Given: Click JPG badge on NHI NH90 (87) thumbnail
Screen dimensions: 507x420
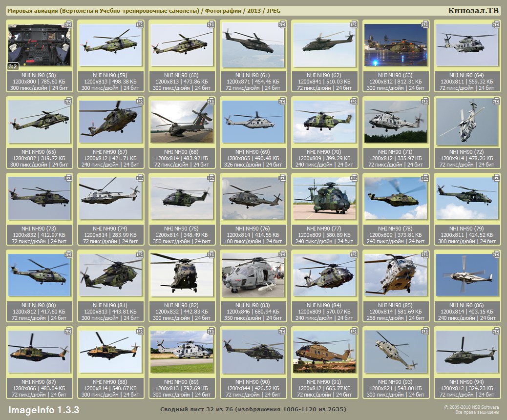Looking at the screenshot, I should [x=69, y=331].
